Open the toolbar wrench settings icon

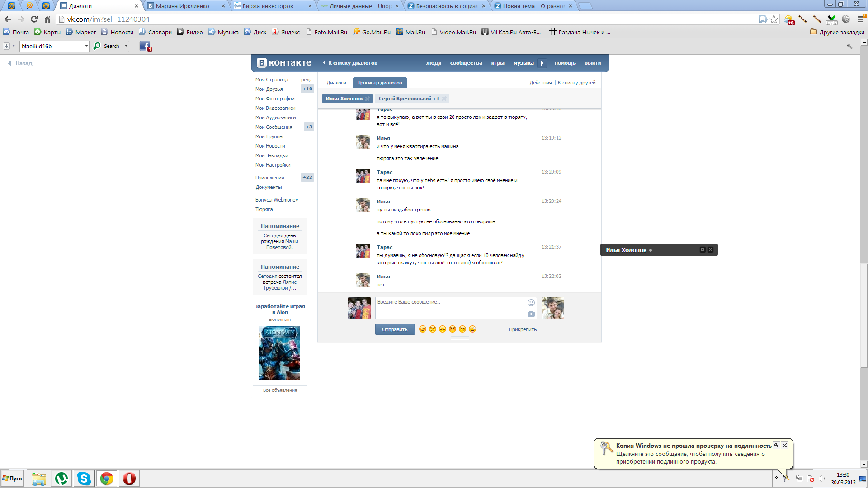[849, 46]
